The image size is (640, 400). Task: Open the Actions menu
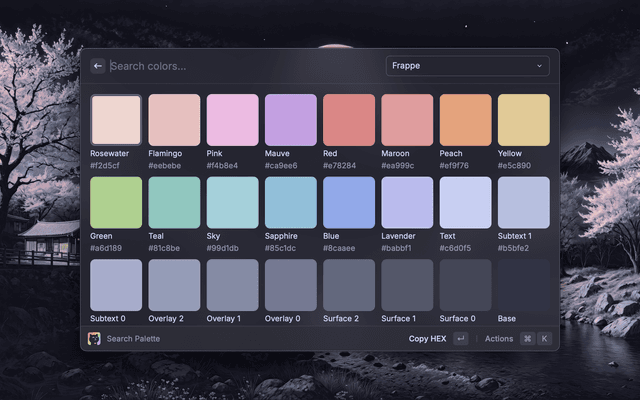tap(498, 339)
